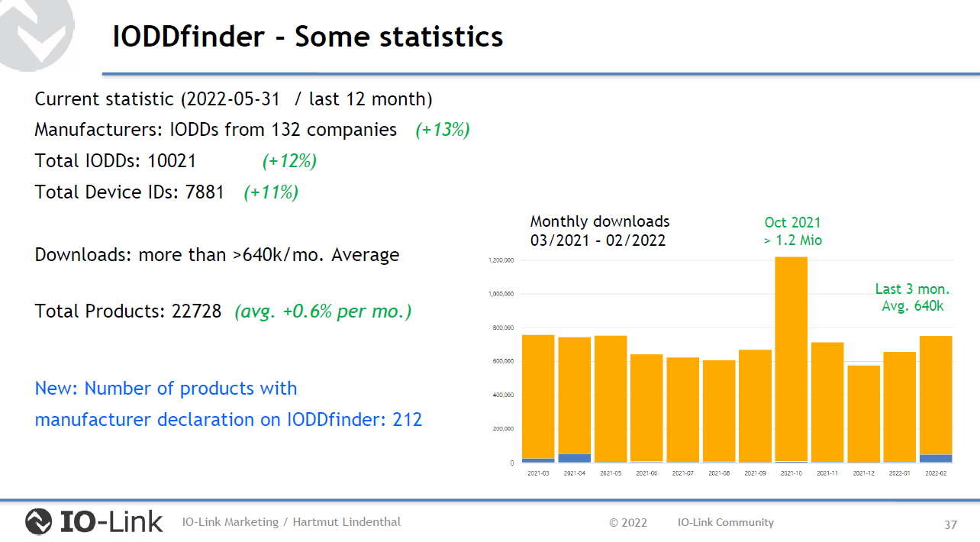Click the '2021-10' x-axis label
The width and height of the screenshot is (980, 542).
tap(791, 473)
